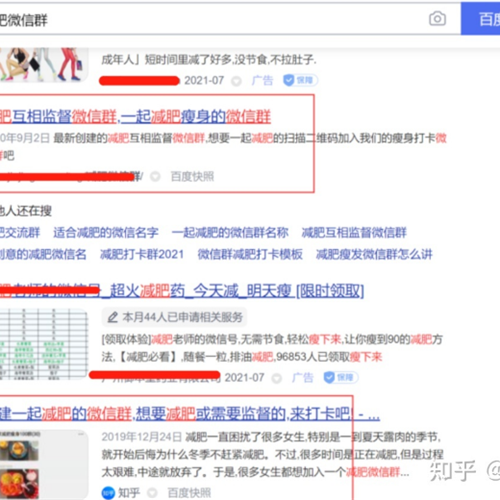Click the camera image search icon
The height and width of the screenshot is (500, 500).
(437, 19)
